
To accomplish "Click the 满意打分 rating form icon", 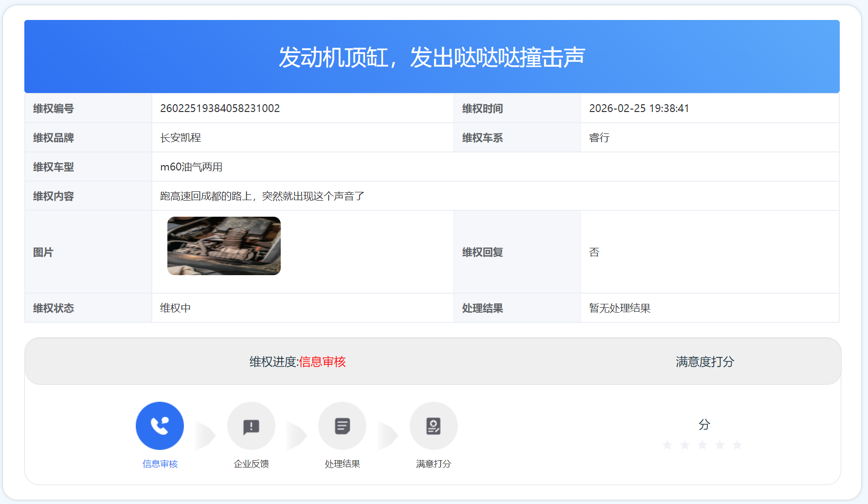I will click(x=434, y=426).
